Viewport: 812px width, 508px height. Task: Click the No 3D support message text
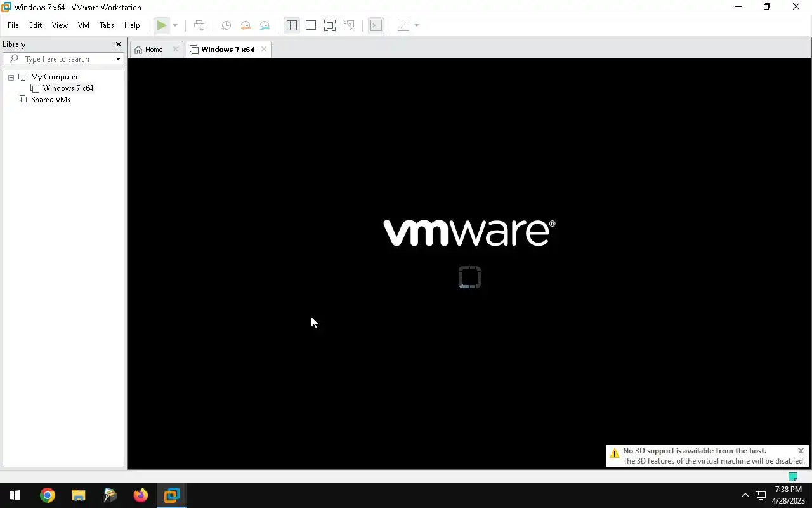[x=695, y=451]
